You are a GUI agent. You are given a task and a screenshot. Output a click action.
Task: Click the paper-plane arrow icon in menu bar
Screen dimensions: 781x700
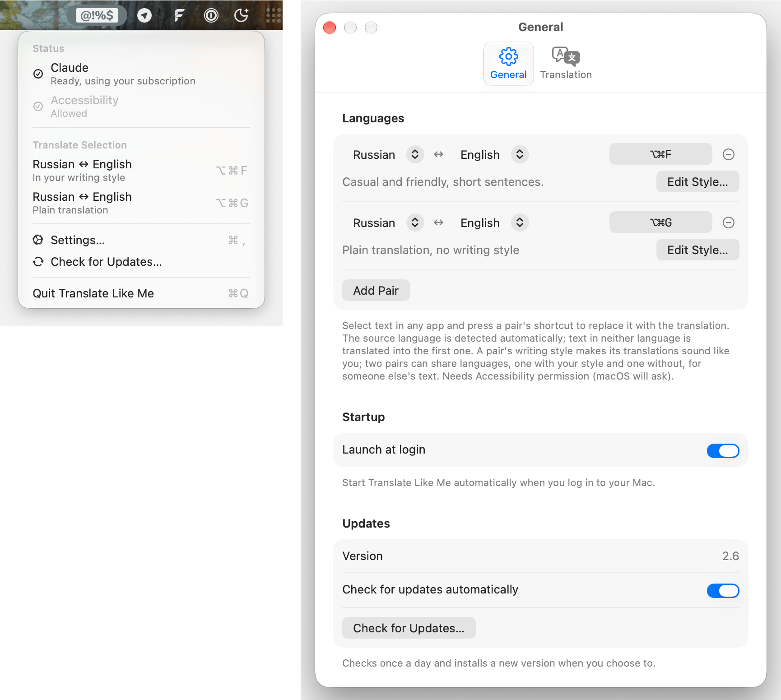point(144,15)
